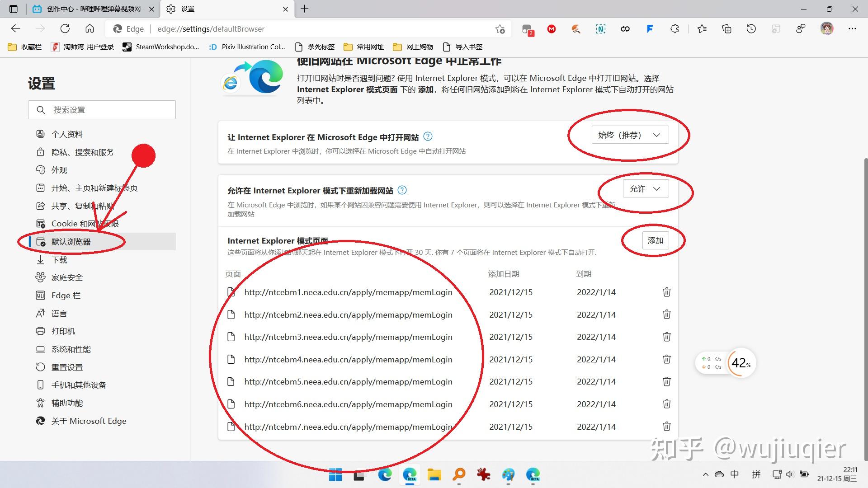Open the browser extensions puzzle icon
The image size is (868, 488).
(675, 29)
